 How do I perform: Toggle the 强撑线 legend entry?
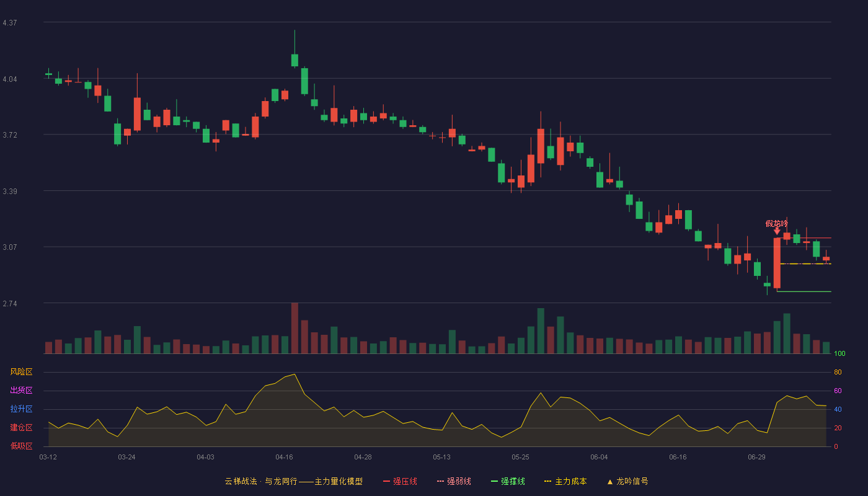pos(508,481)
